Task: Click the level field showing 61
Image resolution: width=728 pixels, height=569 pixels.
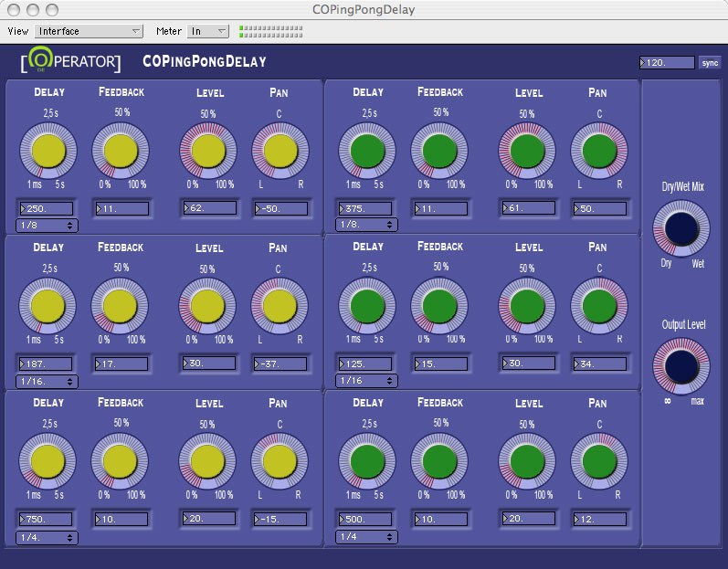Action: coord(529,208)
